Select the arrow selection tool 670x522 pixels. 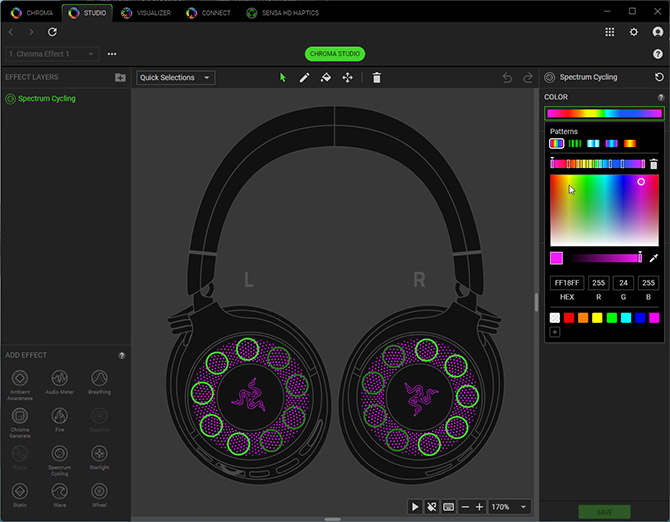[282, 78]
